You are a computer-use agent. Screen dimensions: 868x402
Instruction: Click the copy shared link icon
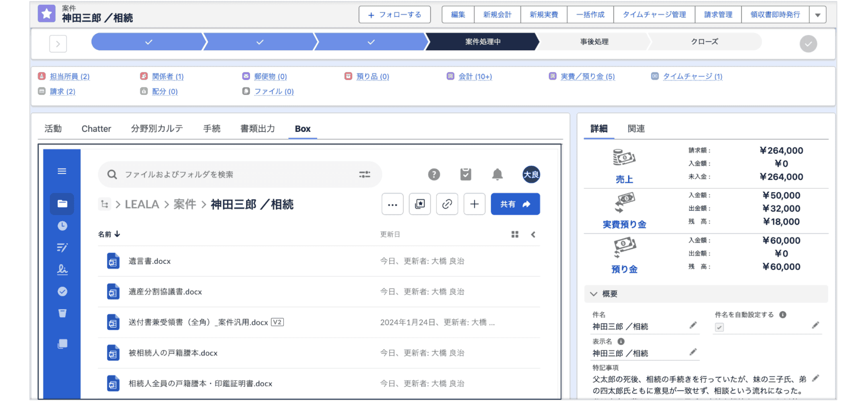[x=447, y=204]
